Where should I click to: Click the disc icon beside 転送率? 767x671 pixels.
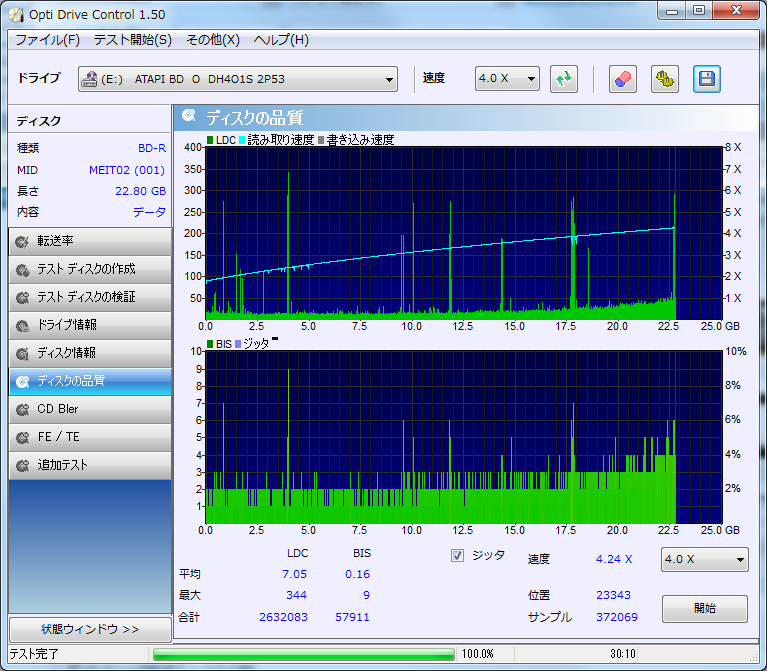(22, 242)
